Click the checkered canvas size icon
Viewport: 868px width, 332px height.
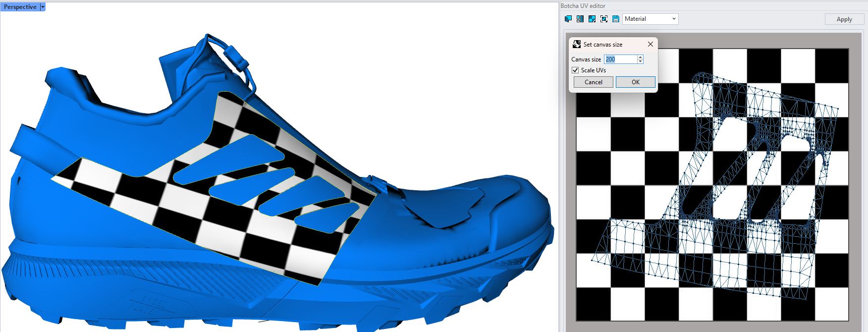click(592, 19)
